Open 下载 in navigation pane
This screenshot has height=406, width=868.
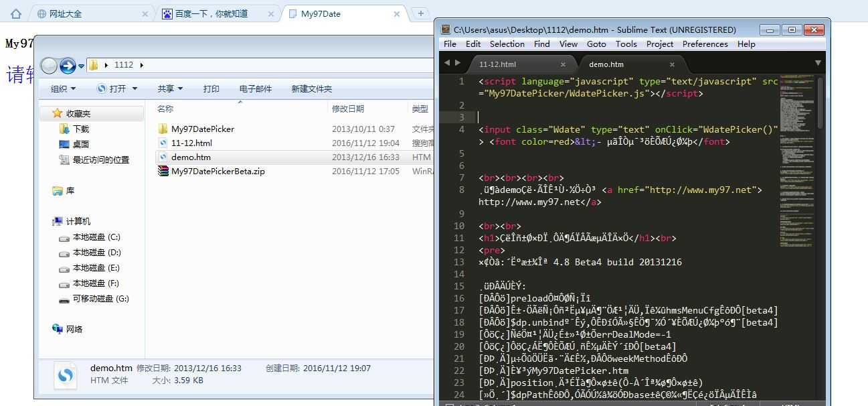pos(74,129)
